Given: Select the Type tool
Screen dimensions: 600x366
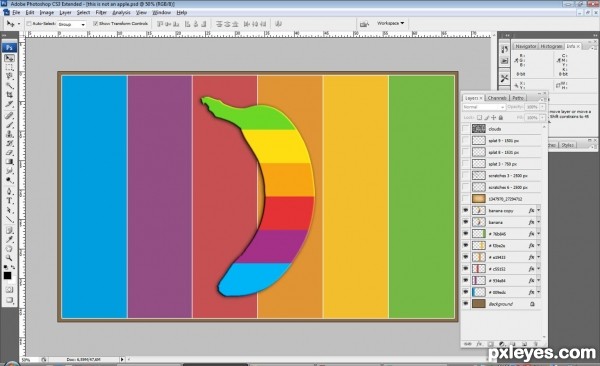Looking at the screenshot, I should 9,201.
